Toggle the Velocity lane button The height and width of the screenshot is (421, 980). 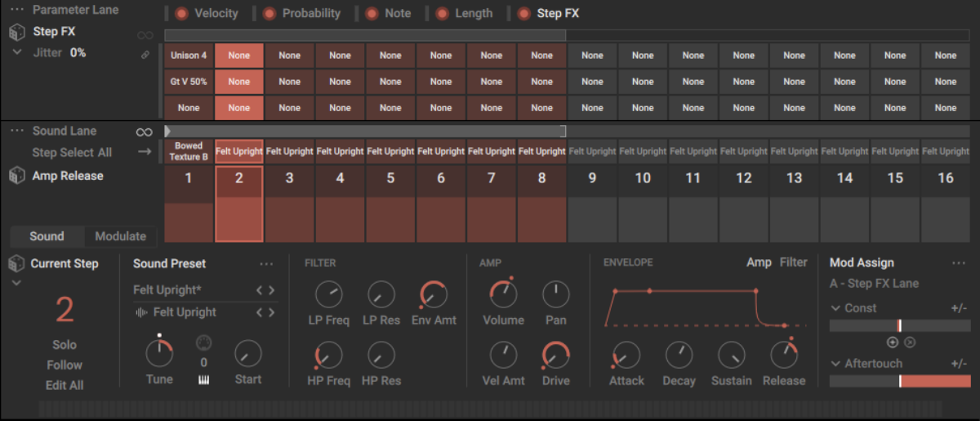click(x=181, y=14)
